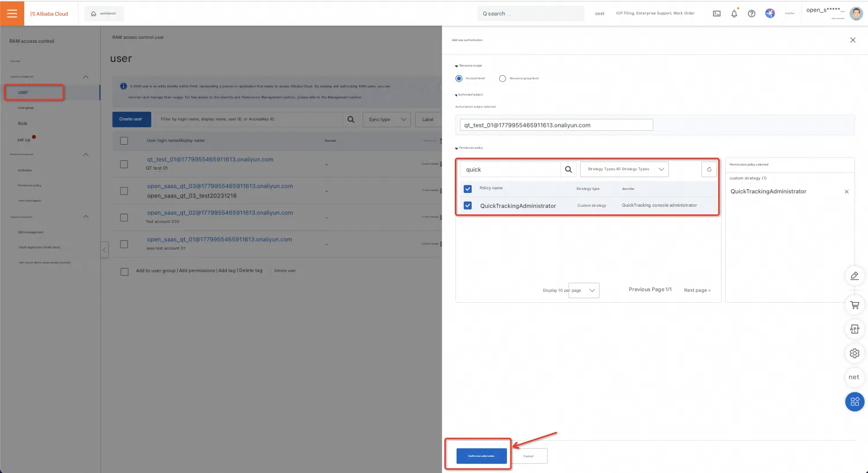Image resolution: width=868 pixels, height=473 pixels.
Task: Check the open_saas_qt_01 user row checkbox
Action: tap(124, 244)
